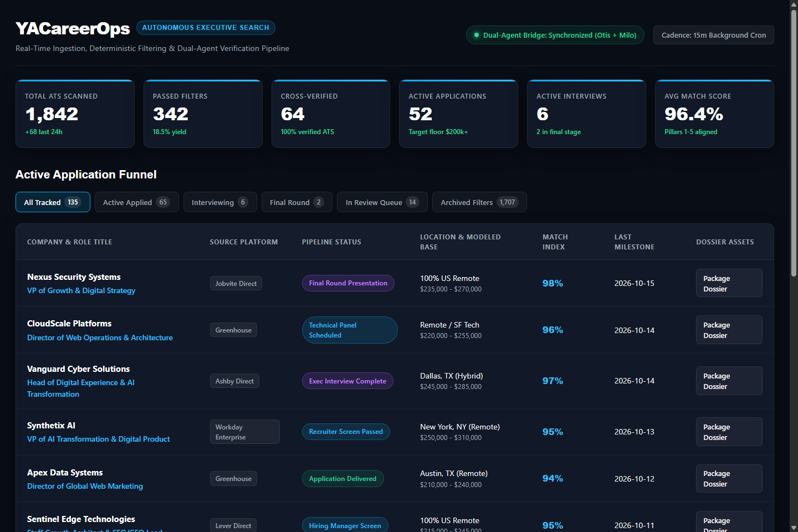Screen dimensions: 798x532
Task: Click the Cadence 15m Background Cron badge
Action: point(714,35)
